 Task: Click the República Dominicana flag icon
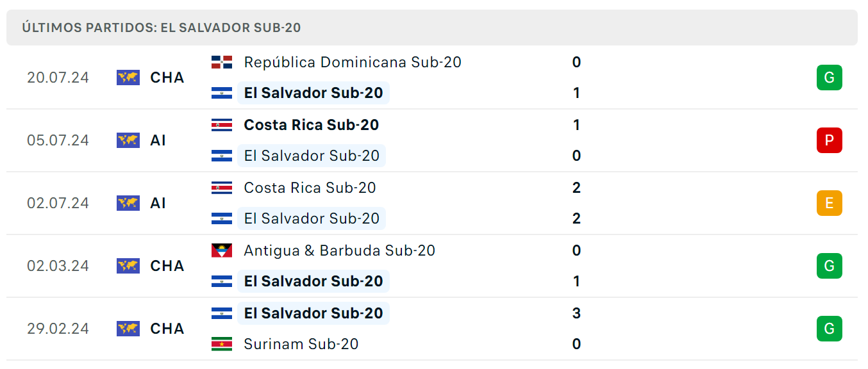(x=222, y=62)
